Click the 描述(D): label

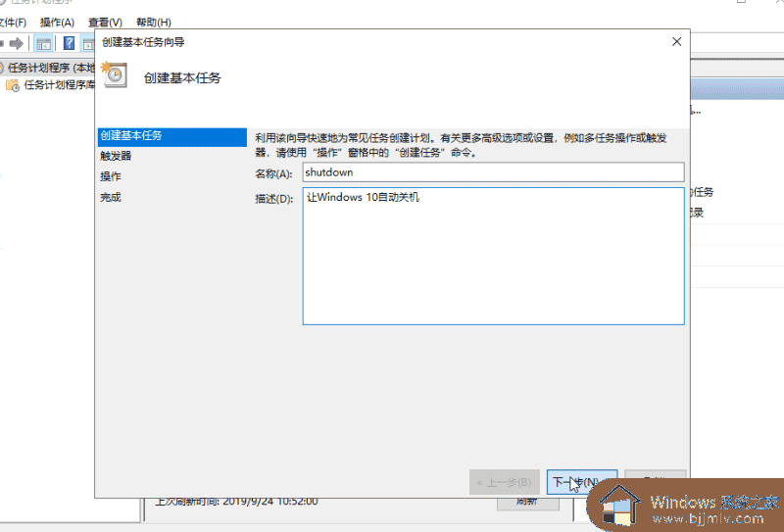(273, 199)
